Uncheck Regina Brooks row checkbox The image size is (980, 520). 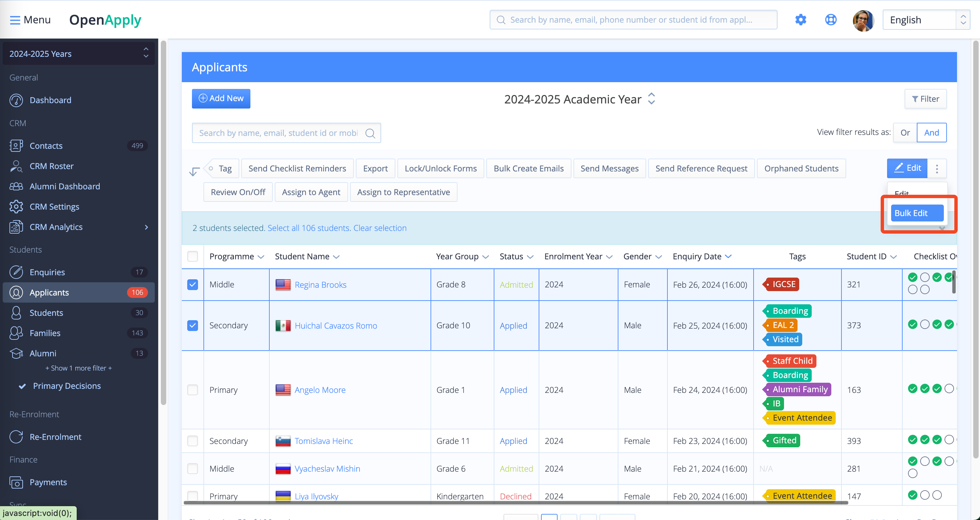click(x=193, y=285)
